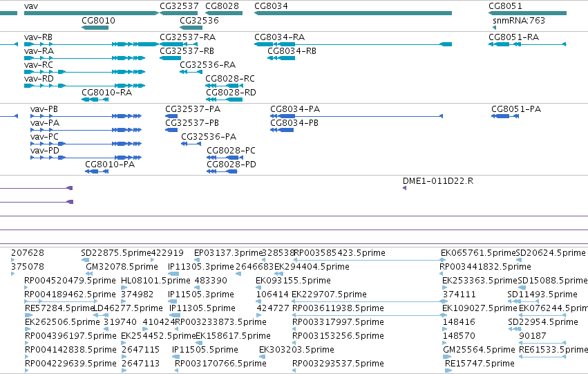588x374 pixels.
Task: Click the EK065761.5prime label
Action: click(478, 253)
